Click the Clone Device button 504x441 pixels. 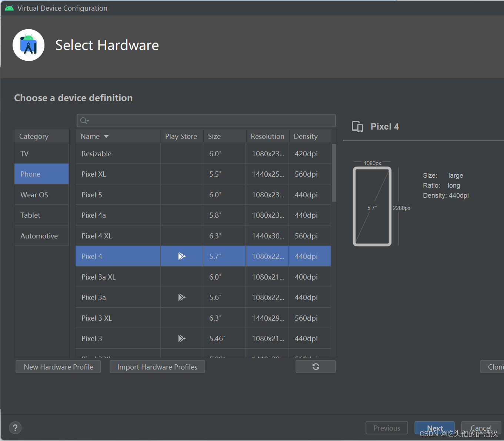[x=493, y=367]
